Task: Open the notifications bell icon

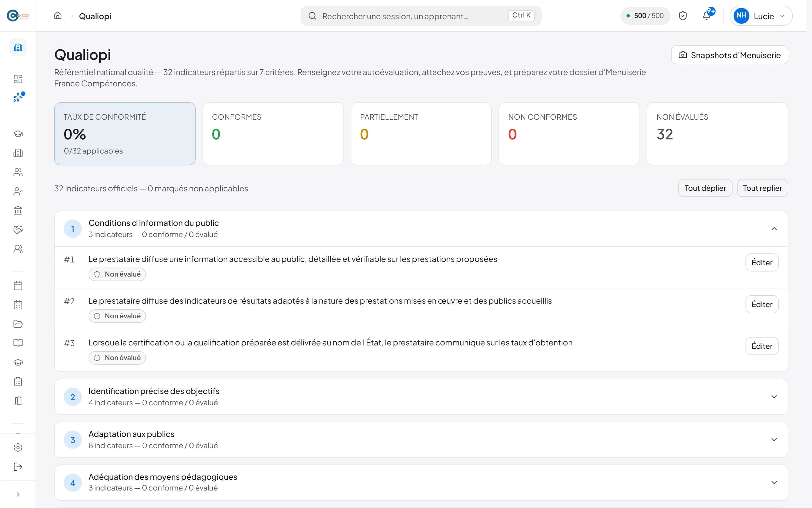Action: pos(707,16)
